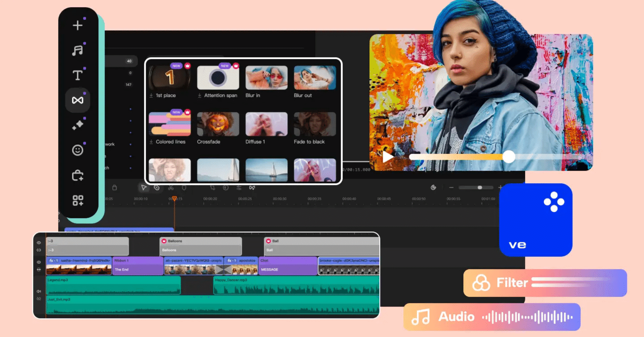The height and width of the screenshot is (337, 644).
Task: Enable magnet snapping on the timeline toolbar
Action: click(157, 188)
